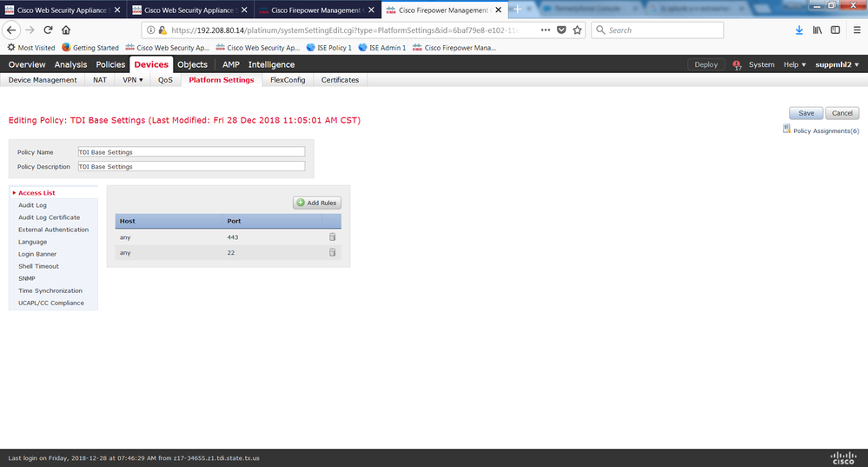Expand the VPN dropdown menu
This screenshot has height=467, width=868.
coord(133,80)
